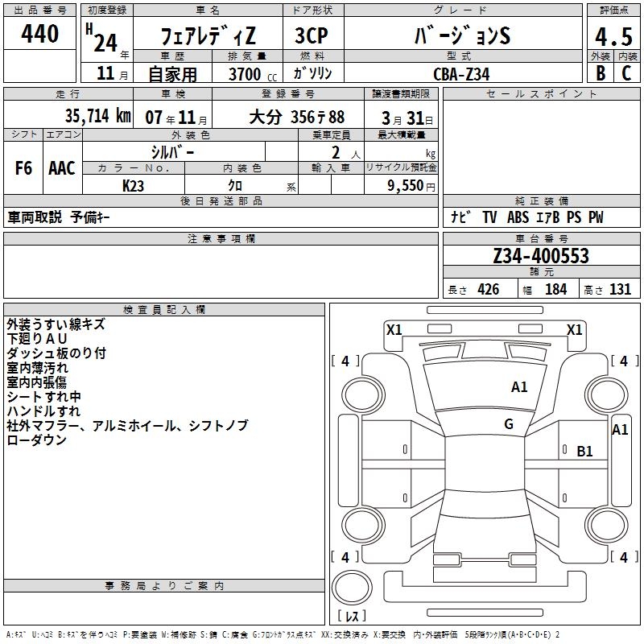Select the note 下廻りAU
This screenshot has height=644, width=644.
pos(37,339)
